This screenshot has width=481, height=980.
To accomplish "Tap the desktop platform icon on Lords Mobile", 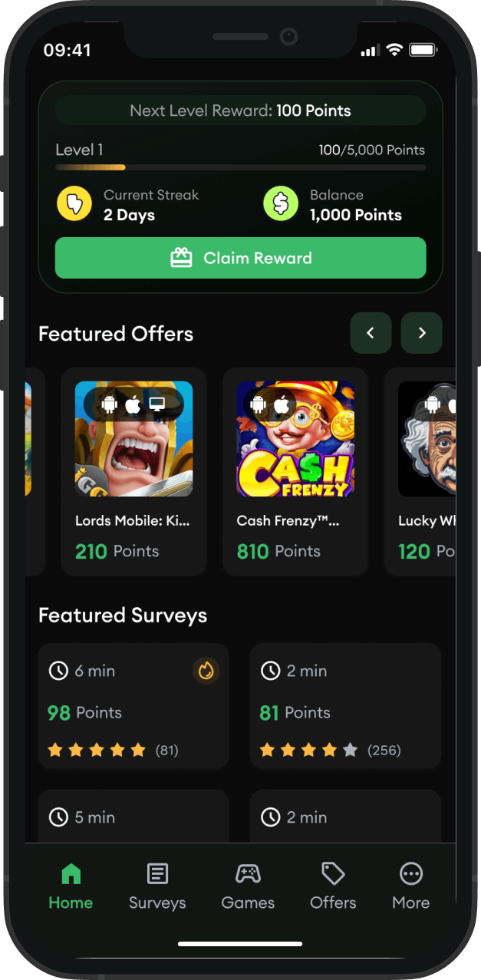I will (157, 404).
